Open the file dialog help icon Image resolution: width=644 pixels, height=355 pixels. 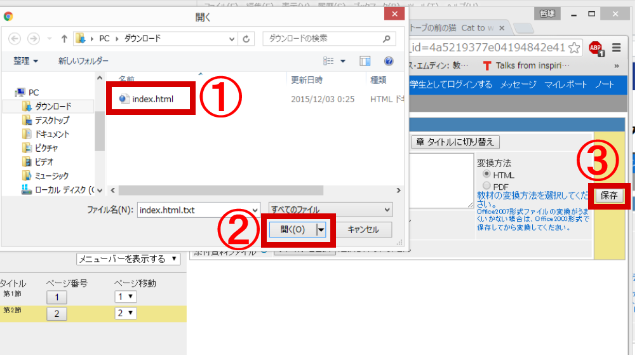pyautogui.click(x=389, y=61)
